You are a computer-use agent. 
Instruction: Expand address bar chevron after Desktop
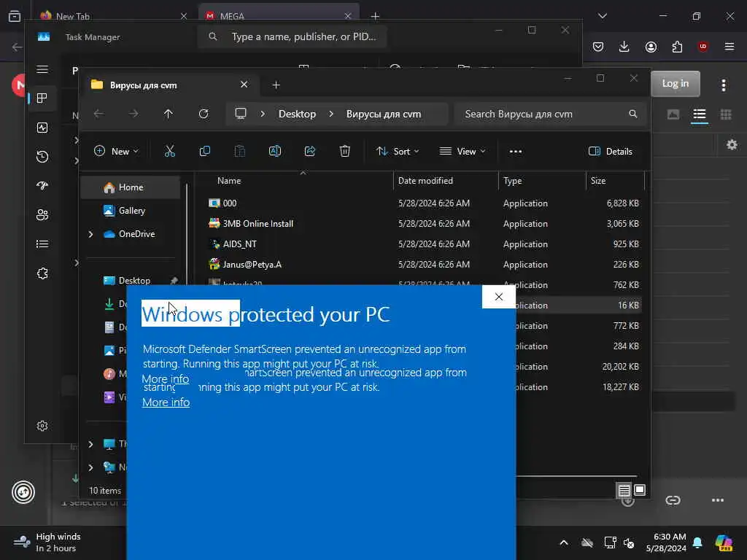(331, 114)
